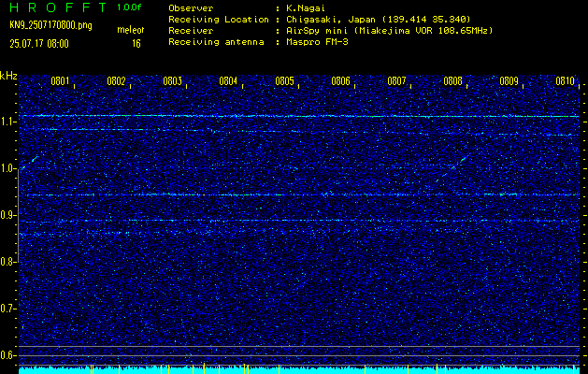
Task: Click the kHz axis unit label
Action: (x=8, y=76)
